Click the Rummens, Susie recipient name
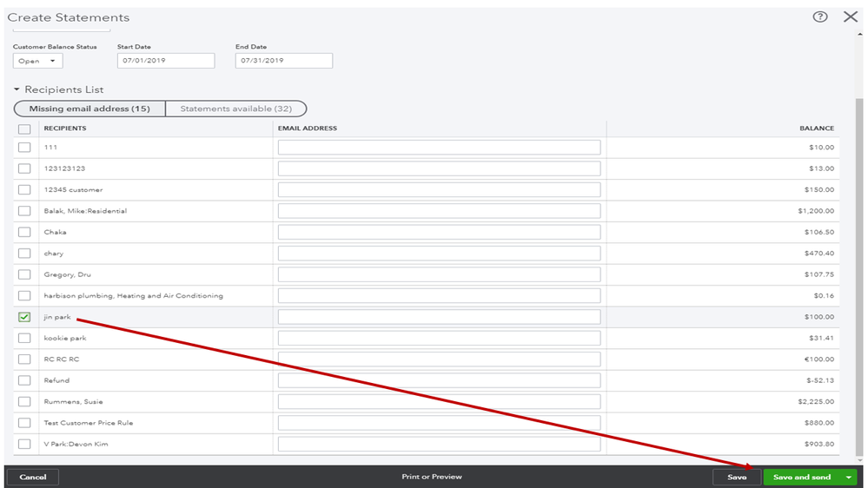 point(73,402)
